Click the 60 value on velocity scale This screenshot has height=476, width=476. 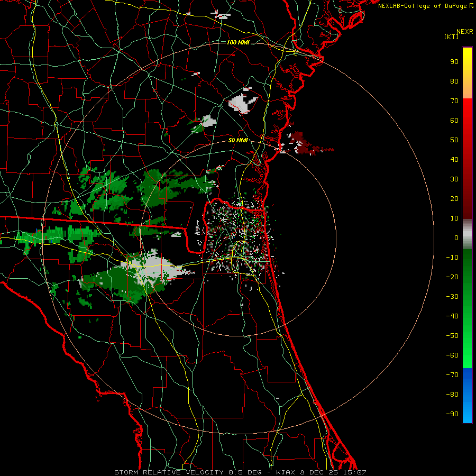pyautogui.click(x=454, y=121)
